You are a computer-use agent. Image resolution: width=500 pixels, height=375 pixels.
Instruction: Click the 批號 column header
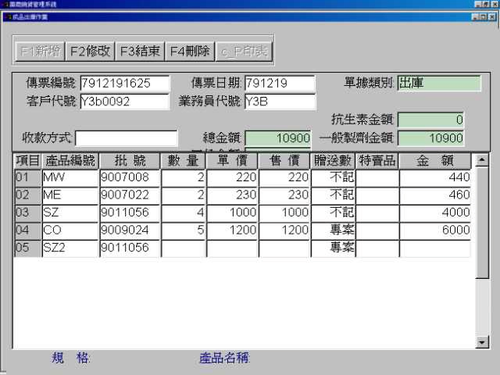130,161
